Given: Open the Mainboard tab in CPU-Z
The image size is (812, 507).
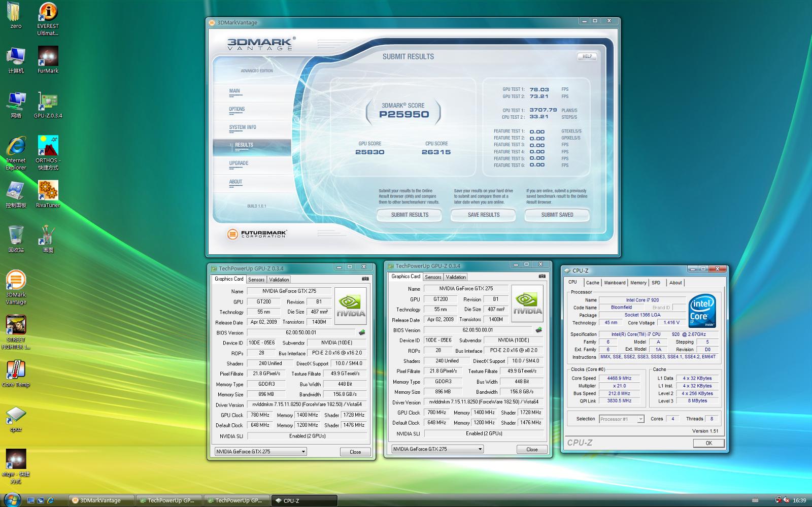Looking at the screenshot, I should pyautogui.click(x=615, y=283).
